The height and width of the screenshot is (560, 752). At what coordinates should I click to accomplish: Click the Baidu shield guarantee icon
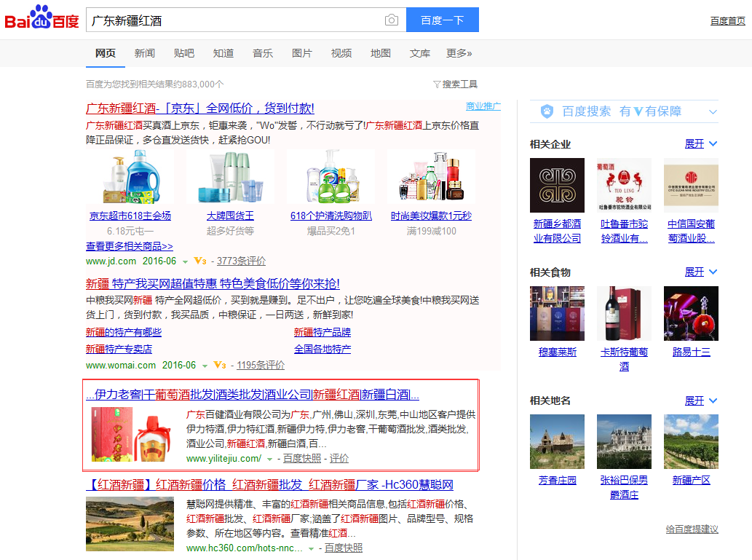[x=547, y=111]
